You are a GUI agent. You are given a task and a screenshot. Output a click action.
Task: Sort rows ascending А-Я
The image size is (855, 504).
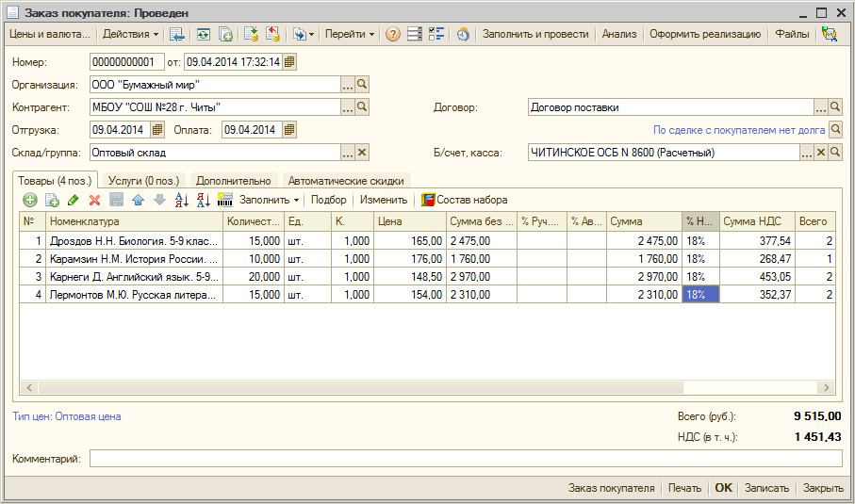(x=182, y=200)
